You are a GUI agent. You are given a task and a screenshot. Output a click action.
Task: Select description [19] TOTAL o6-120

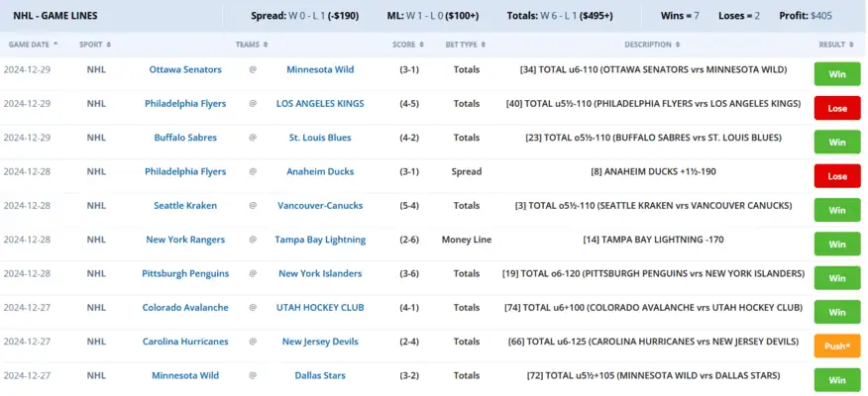pos(653,274)
